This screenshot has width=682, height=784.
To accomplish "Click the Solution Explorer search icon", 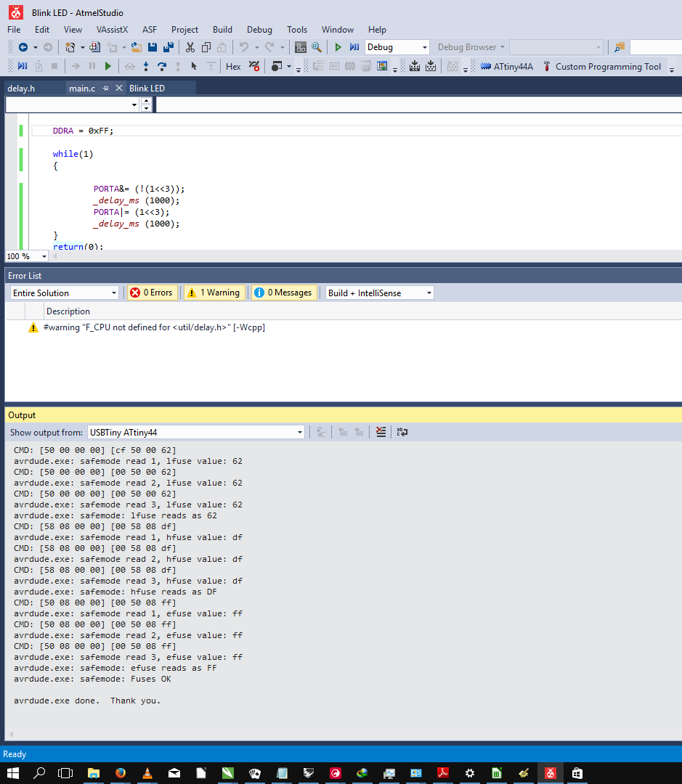I will [620, 47].
